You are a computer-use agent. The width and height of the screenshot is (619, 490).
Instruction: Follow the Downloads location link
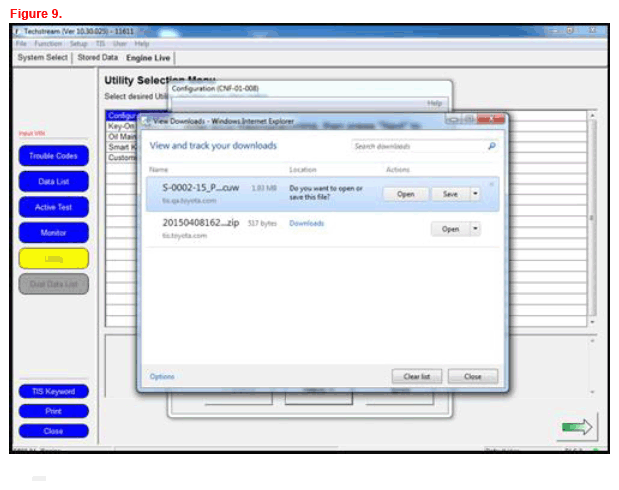click(x=306, y=223)
